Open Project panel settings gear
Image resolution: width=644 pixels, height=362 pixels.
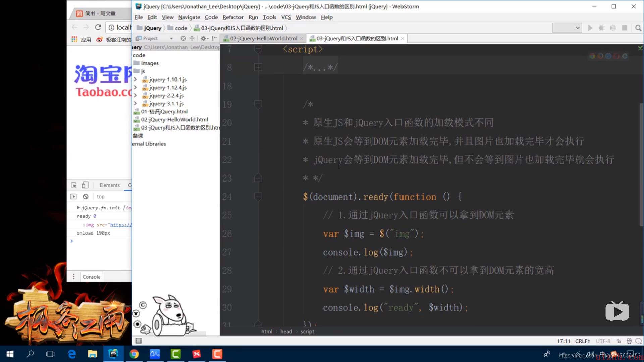coord(204,38)
